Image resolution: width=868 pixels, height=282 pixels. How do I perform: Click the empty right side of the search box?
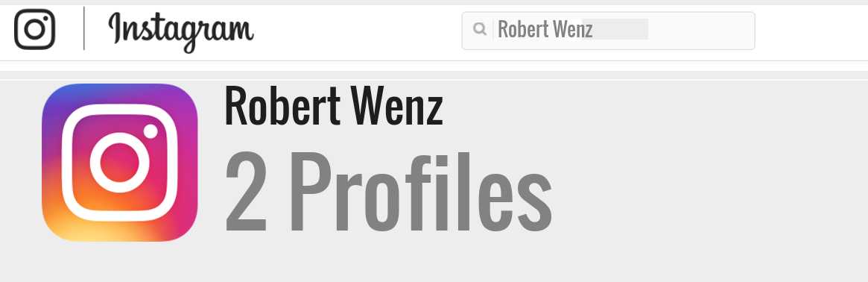coord(700,31)
